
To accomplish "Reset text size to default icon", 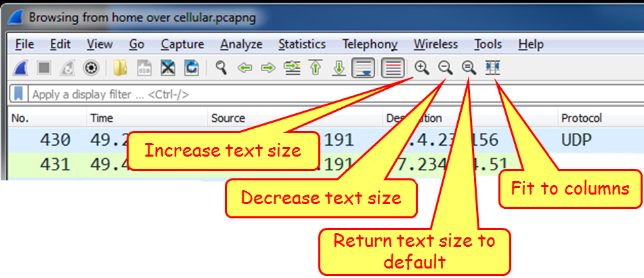I will coord(469,67).
